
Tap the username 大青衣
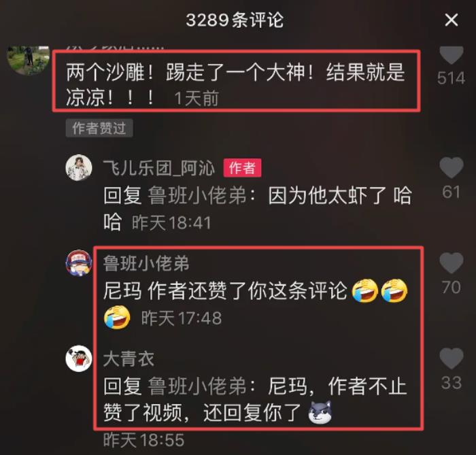point(129,359)
